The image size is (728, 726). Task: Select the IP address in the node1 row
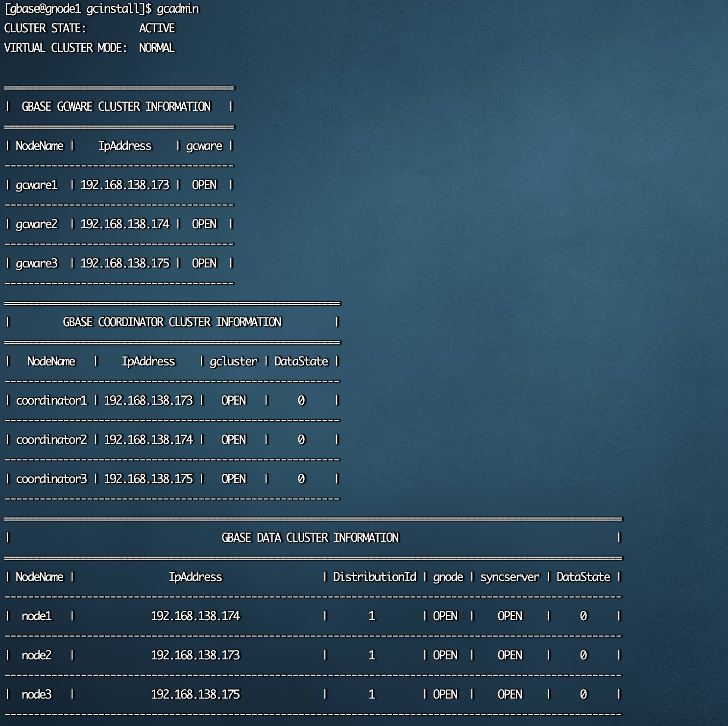pyautogui.click(x=195, y=616)
